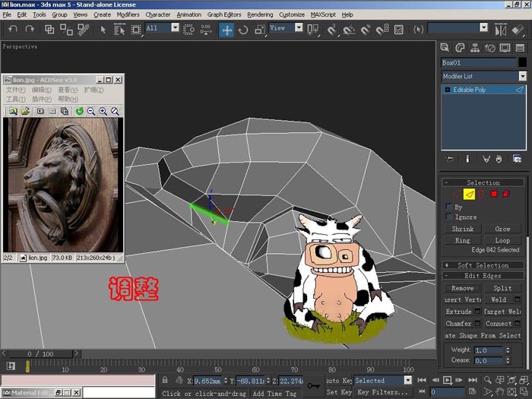
Task: Open the Rendering menu
Action: [260, 14]
